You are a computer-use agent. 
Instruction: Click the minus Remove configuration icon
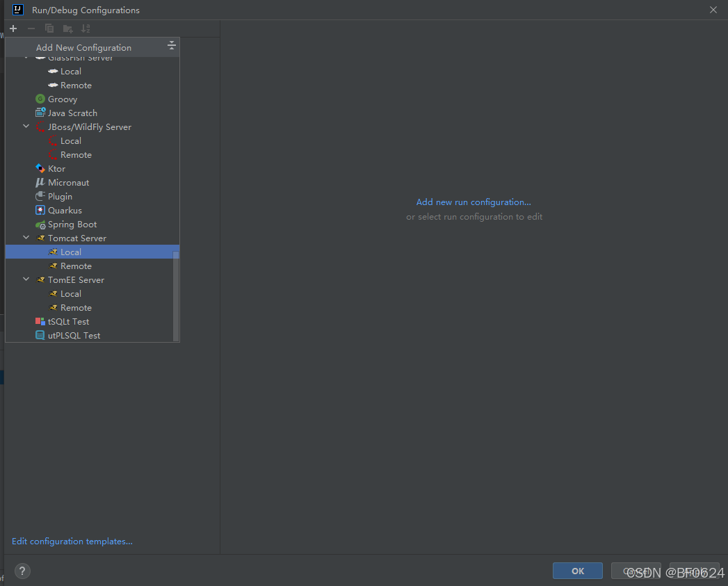(x=31, y=29)
